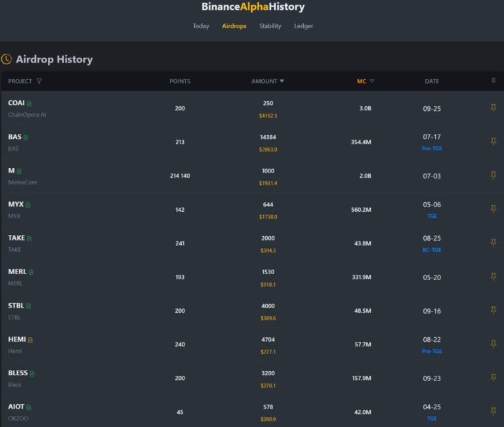Open the PROJECT column filter
Screen dimensions: 504x427
[39, 81]
